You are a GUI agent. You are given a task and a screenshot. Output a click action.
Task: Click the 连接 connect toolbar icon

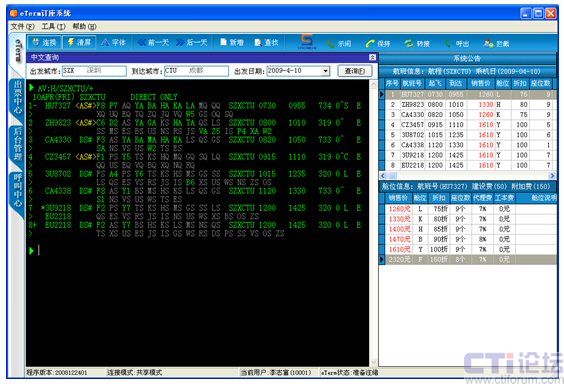[44, 43]
